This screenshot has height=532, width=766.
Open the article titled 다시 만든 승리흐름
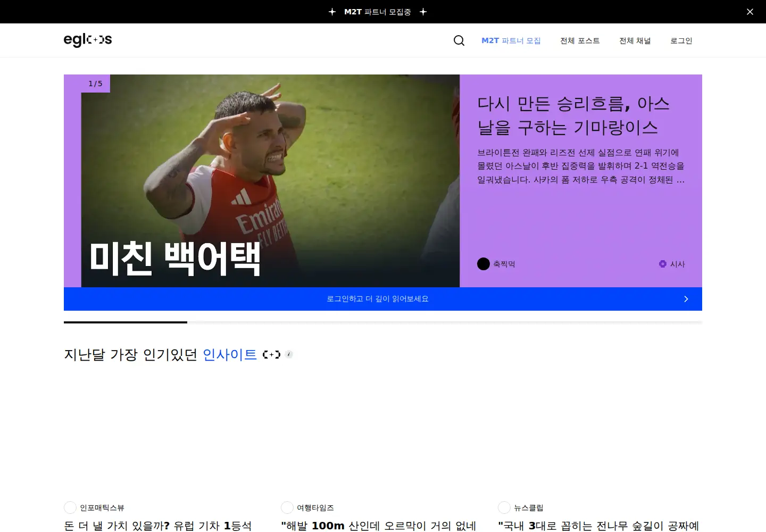click(x=573, y=115)
